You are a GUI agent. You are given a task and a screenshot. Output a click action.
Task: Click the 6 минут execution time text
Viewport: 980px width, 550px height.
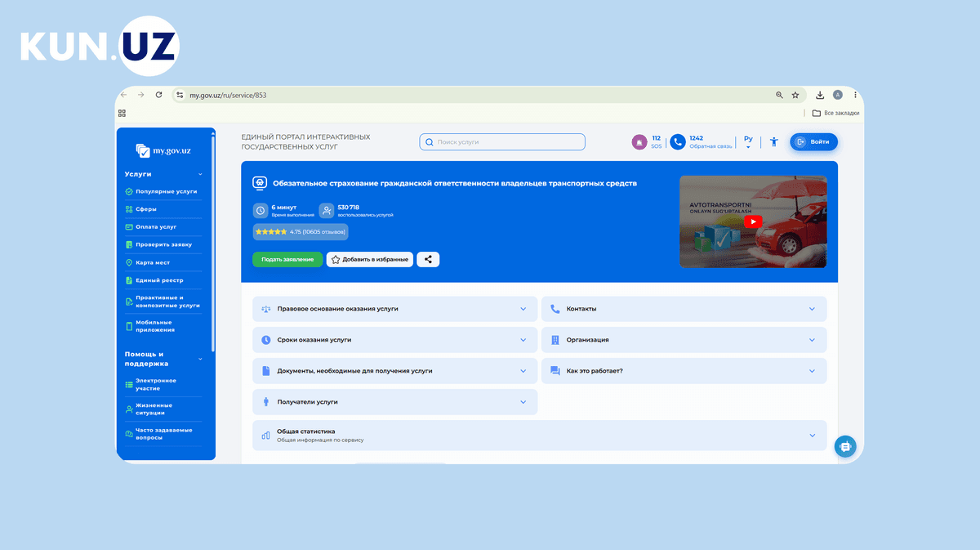pos(283,208)
